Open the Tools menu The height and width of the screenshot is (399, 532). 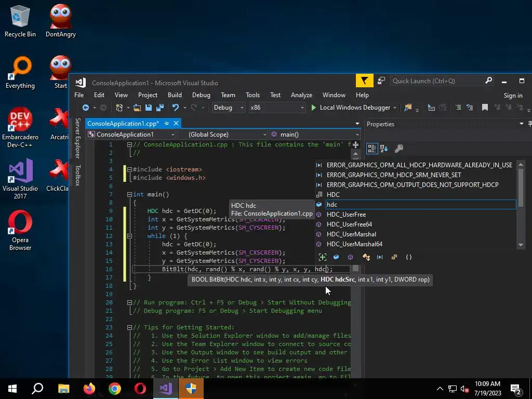click(x=253, y=95)
